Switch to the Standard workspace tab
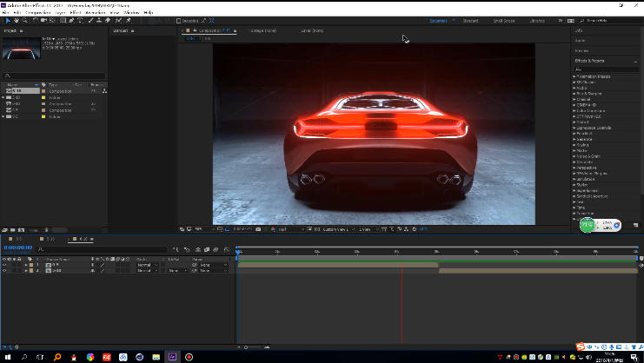This screenshot has width=644, height=363. [x=470, y=20]
